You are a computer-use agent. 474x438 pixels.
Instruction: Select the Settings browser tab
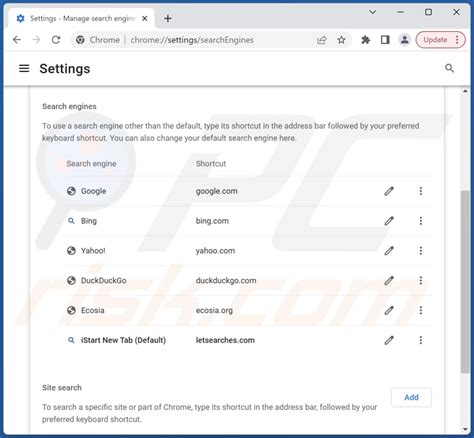click(82, 19)
